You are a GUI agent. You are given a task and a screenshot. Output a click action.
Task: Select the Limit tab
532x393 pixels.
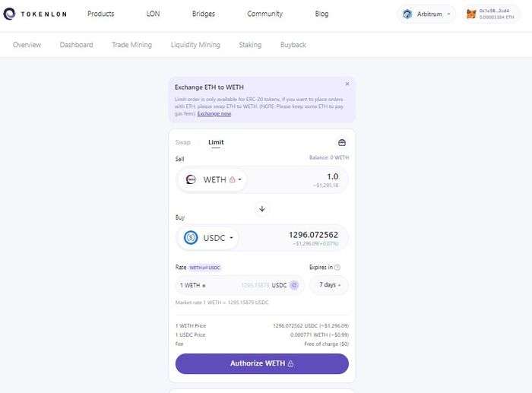(216, 142)
